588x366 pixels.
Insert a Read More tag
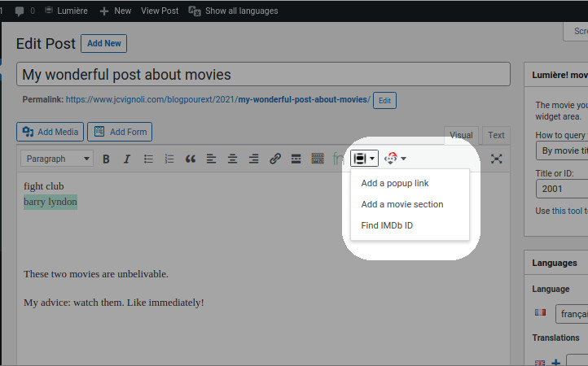(296, 159)
